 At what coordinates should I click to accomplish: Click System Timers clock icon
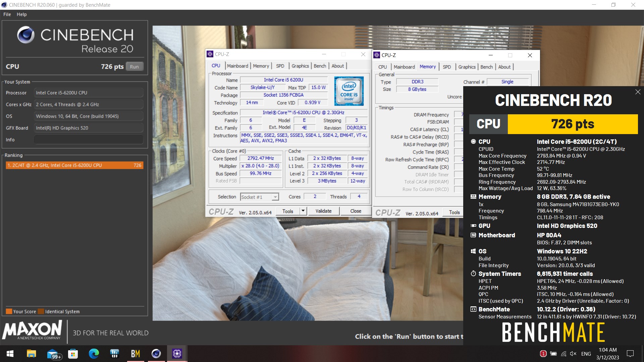pyautogui.click(x=473, y=274)
